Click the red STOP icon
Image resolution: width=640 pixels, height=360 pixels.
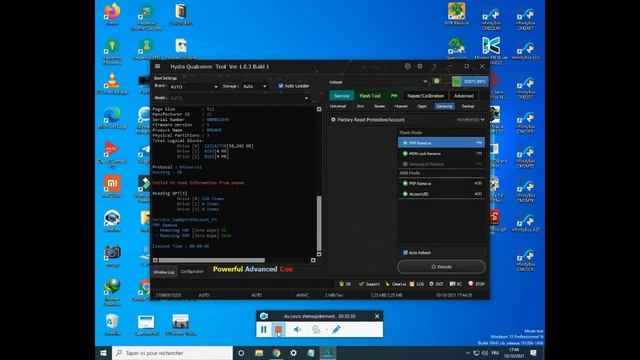471,284
